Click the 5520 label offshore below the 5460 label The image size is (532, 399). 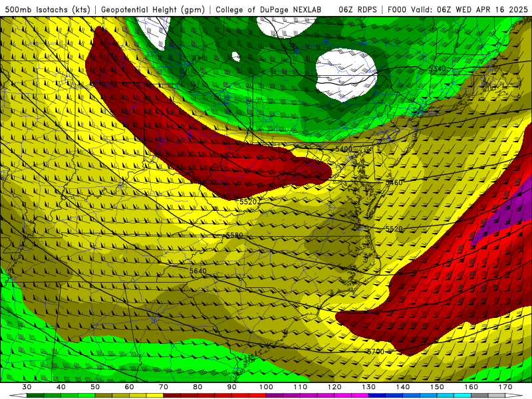pyautogui.click(x=394, y=229)
